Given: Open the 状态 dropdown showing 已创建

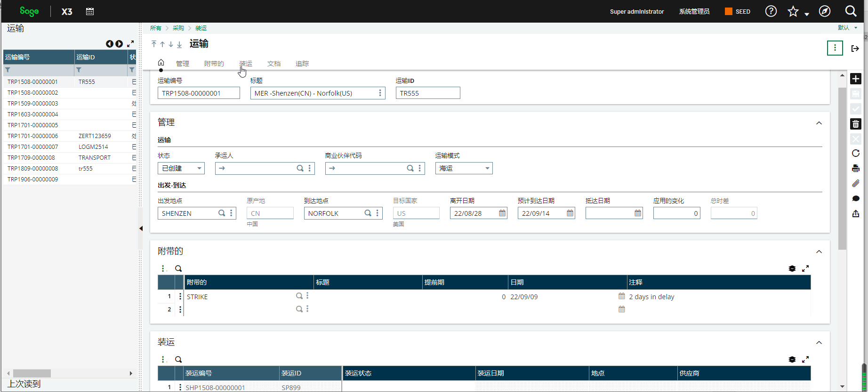Looking at the screenshot, I should (x=181, y=168).
